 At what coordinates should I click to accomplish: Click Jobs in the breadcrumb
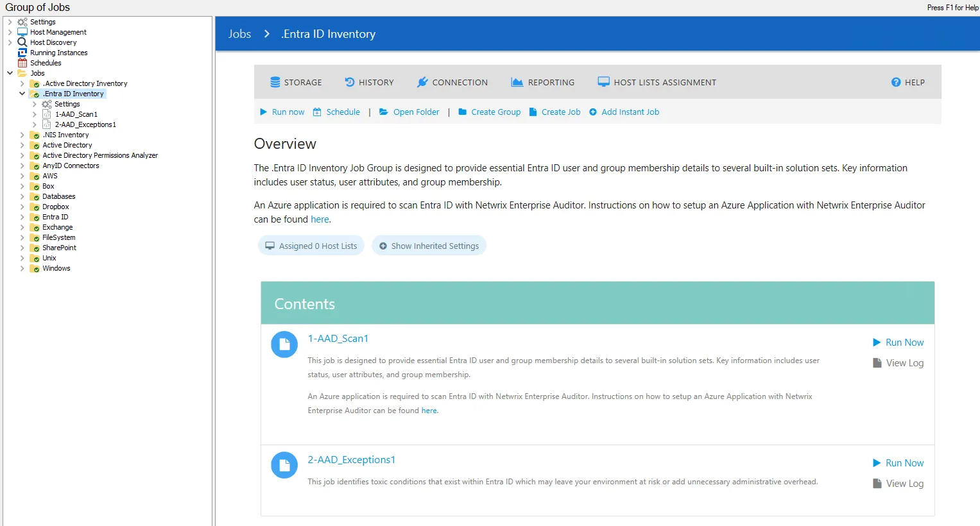(239, 34)
